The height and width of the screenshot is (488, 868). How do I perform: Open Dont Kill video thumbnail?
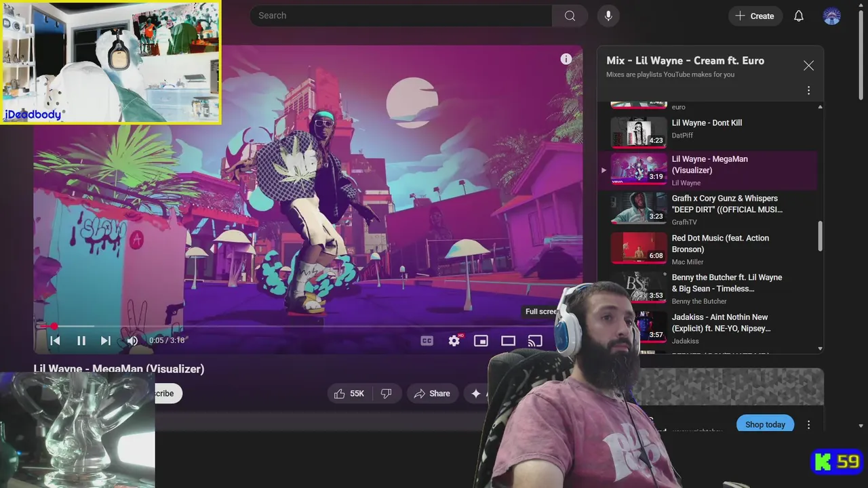point(639,131)
